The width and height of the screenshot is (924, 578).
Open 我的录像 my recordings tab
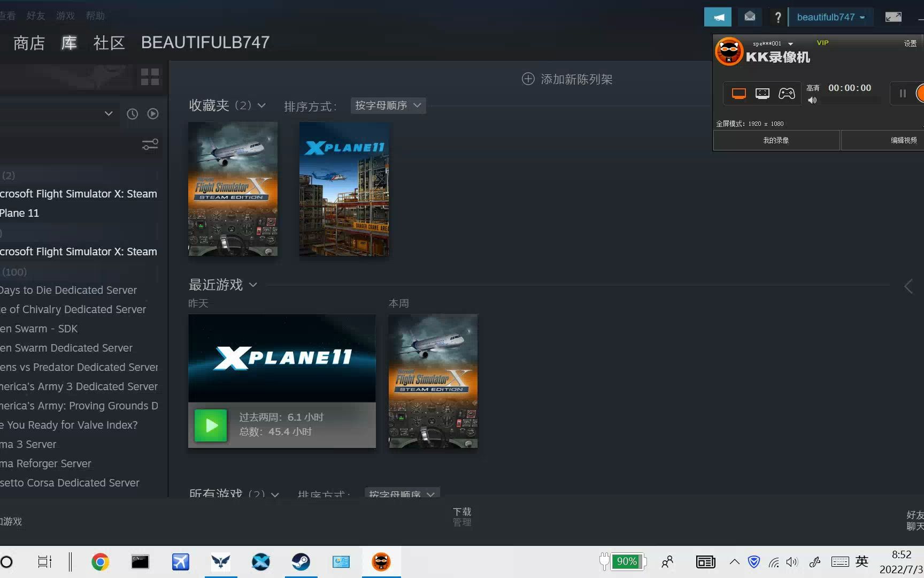[776, 140]
